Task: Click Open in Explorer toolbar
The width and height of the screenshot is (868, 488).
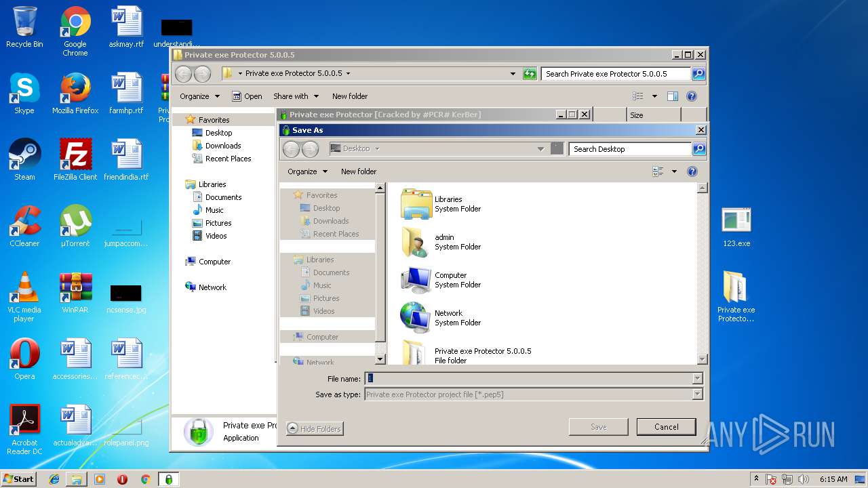Action: (247, 96)
